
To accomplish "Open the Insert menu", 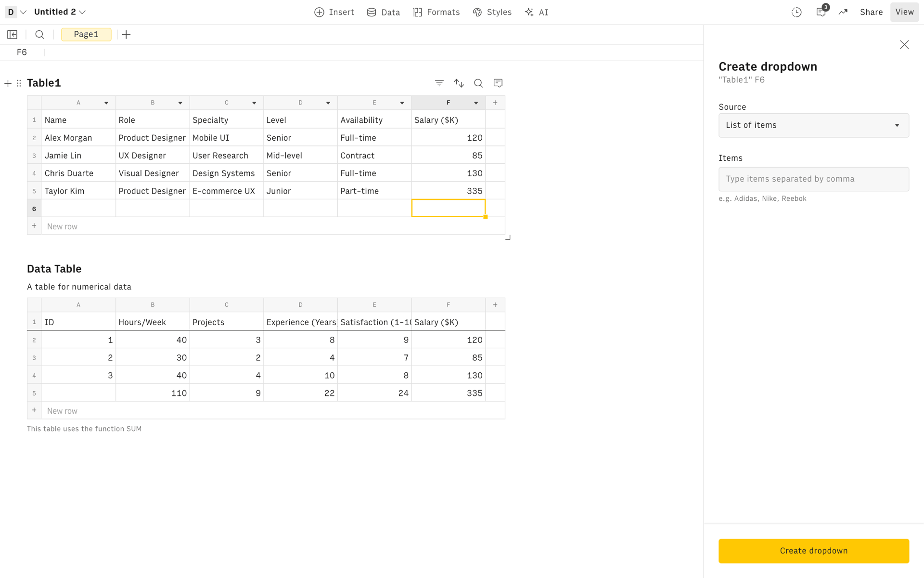I will click(334, 13).
